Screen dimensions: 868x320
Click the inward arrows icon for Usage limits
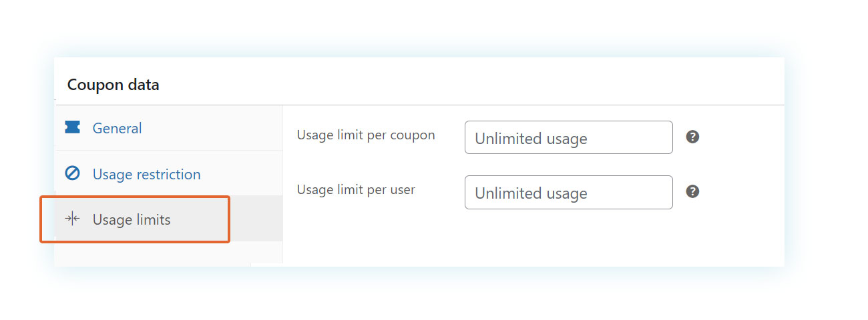[72, 219]
